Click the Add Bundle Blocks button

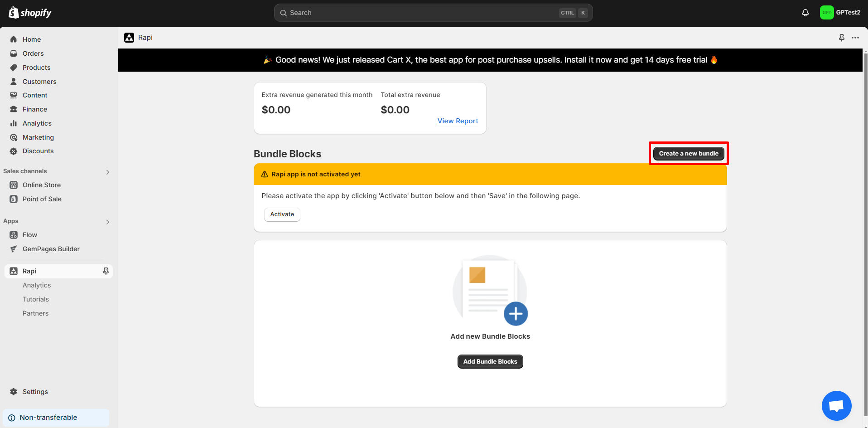coord(490,361)
